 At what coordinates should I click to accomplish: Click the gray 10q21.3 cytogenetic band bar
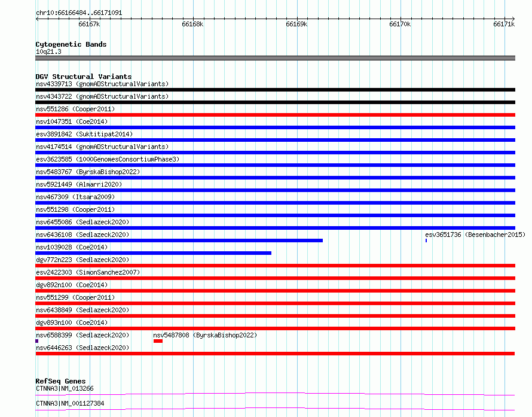275,58
